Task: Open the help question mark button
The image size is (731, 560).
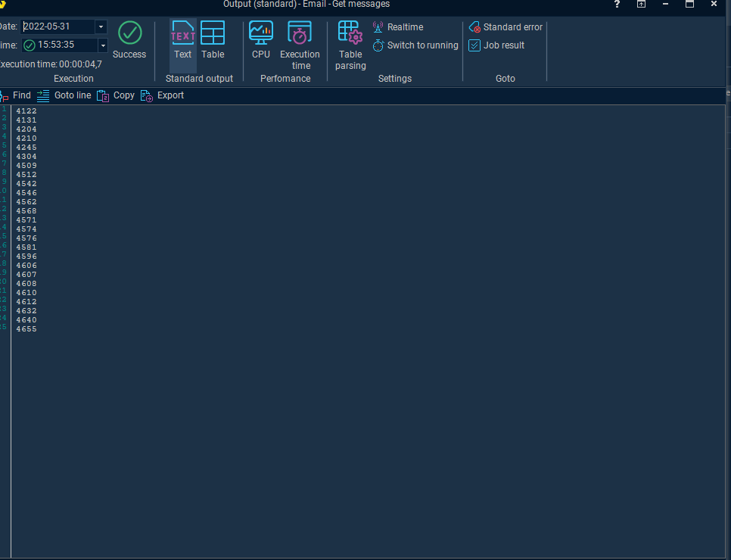Action: point(617,5)
